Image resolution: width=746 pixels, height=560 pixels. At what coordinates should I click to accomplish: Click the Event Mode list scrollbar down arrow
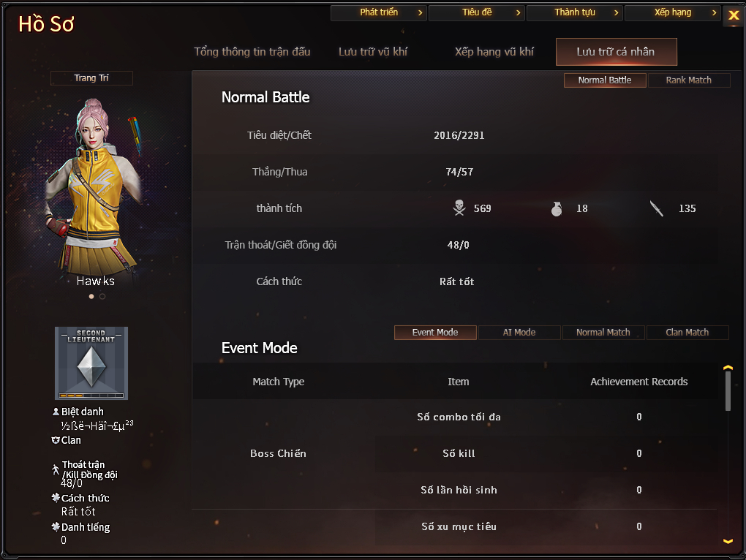coord(728,541)
